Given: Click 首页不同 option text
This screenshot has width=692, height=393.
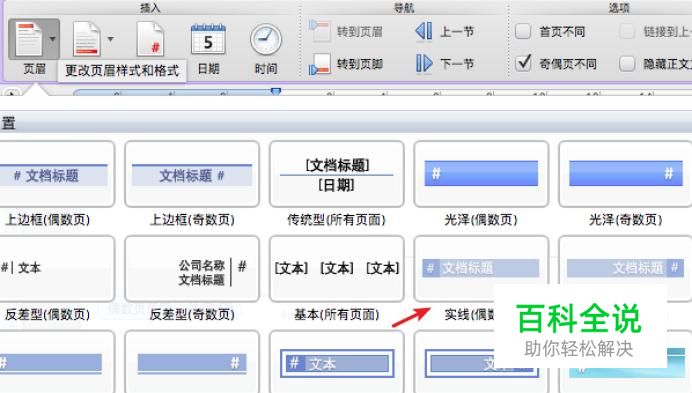Looking at the screenshot, I should (562, 32).
